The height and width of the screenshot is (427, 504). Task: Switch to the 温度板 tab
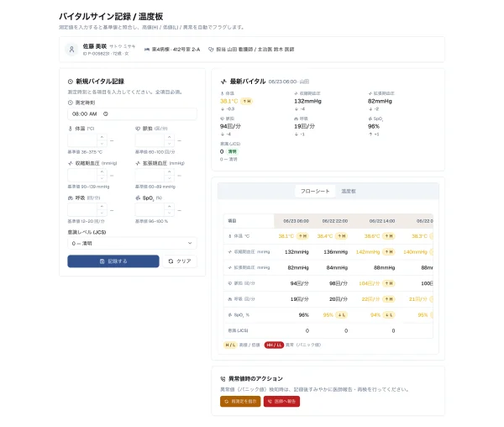[x=349, y=191]
